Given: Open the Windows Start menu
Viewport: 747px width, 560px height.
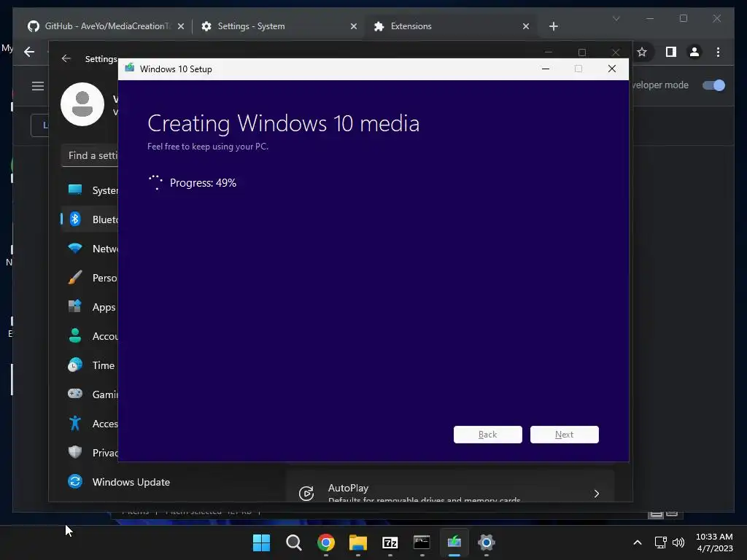Looking at the screenshot, I should [261, 542].
